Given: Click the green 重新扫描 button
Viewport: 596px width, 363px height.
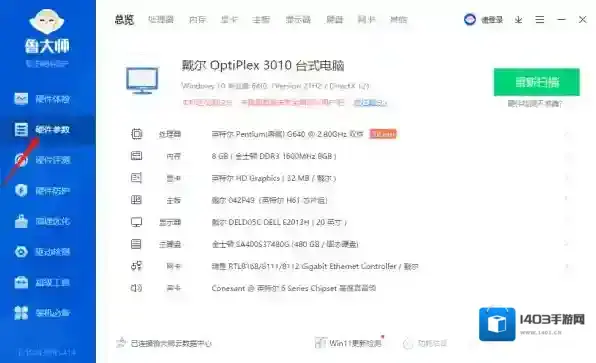Looking at the screenshot, I should (537, 82).
